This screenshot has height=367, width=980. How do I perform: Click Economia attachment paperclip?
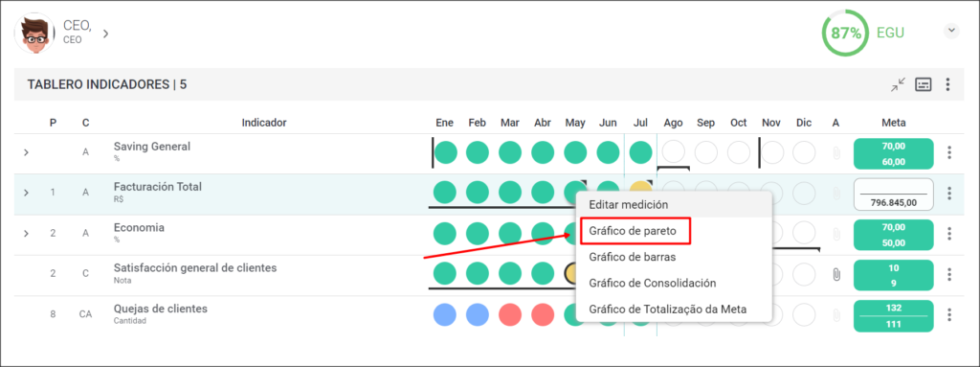pyautogui.click(x=836, y=234)
